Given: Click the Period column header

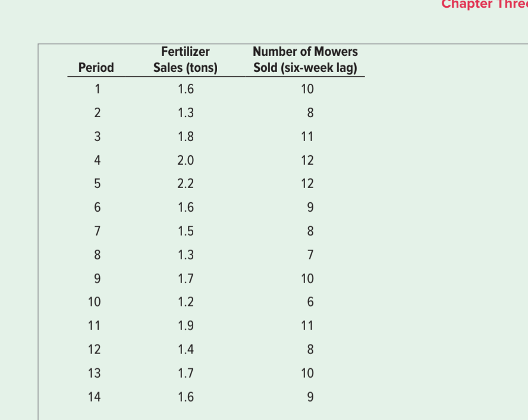Looking at the screenshot, I should (96, 68).
